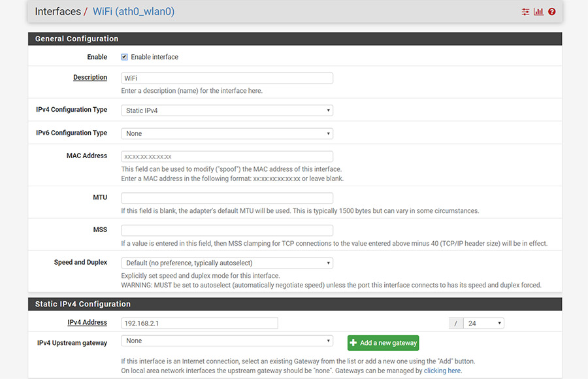Click the Interfaces breadcrumb
The image size is (588, 379).
(x=57, y=12)
